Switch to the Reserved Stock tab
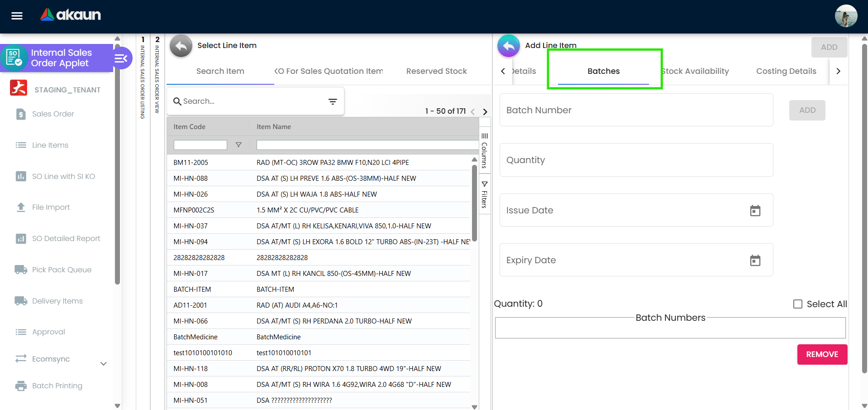The height and width of the screenshot is (410, 868). click(x=436, y=71)
